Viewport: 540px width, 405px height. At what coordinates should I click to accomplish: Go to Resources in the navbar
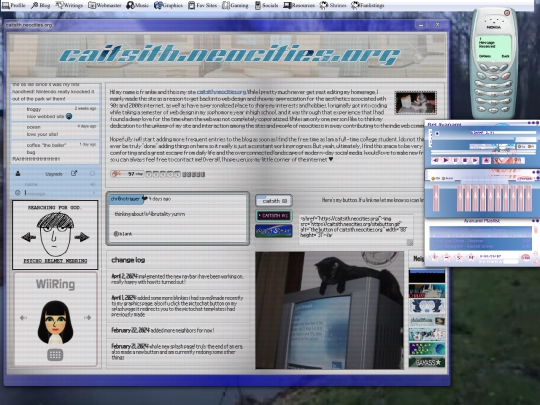[299, 5]
